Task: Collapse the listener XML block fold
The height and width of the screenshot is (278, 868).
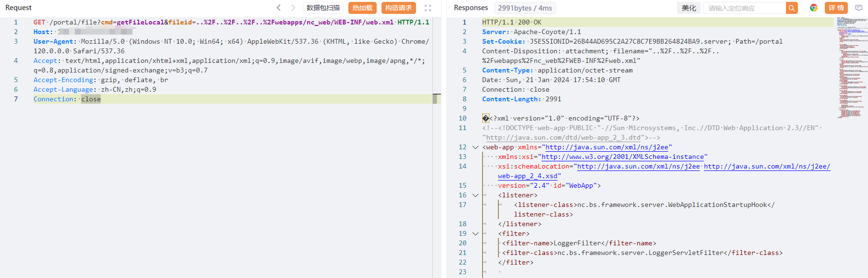Action: point(476,195)
